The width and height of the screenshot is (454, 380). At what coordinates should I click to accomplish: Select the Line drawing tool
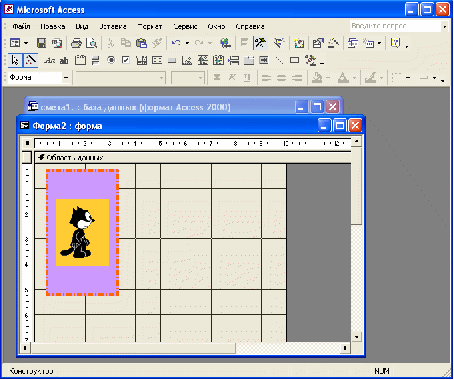click(x=279, y=60)
